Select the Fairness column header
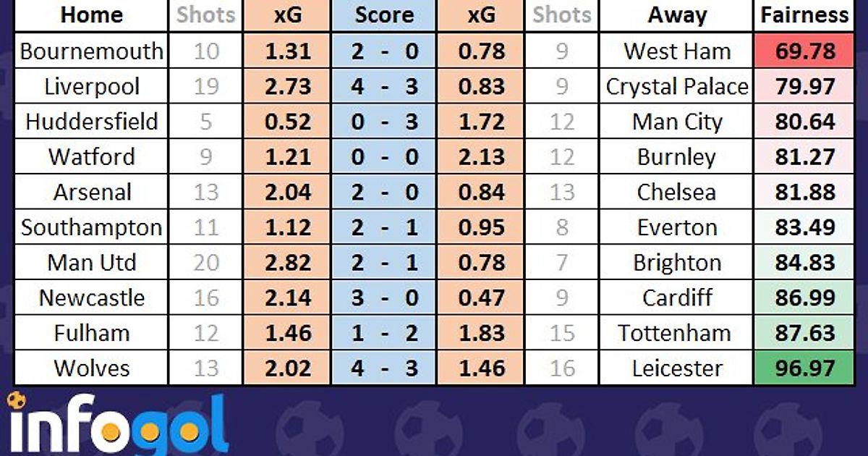The image size is (868, 456). point(804,15)
